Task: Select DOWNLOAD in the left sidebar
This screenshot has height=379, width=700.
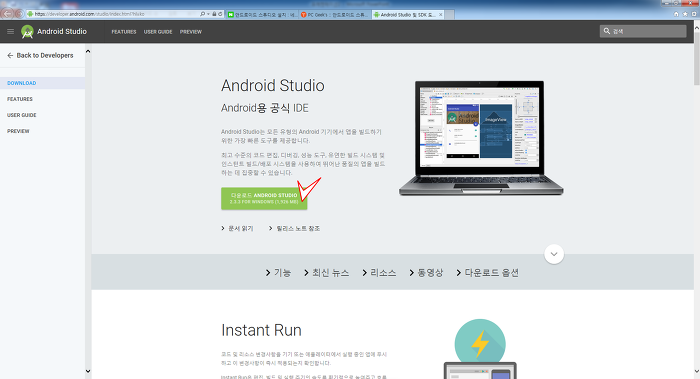Action: (x=42, y=83)
